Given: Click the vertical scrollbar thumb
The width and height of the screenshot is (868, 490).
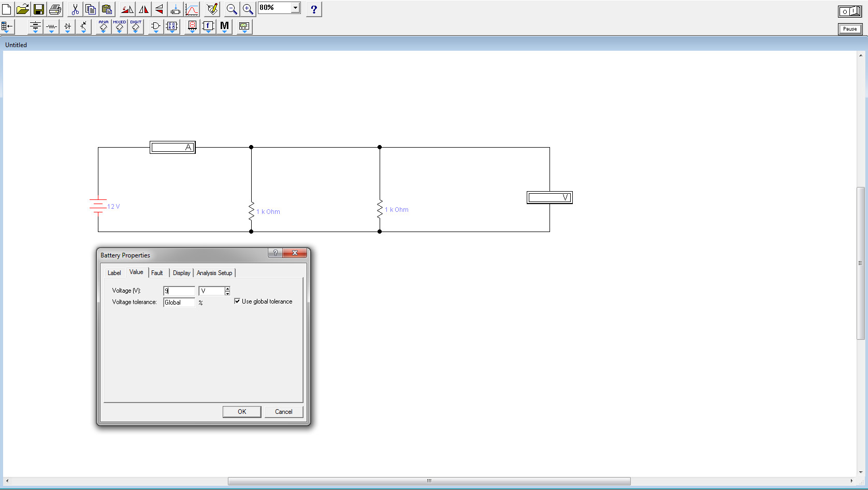Looking at the screenshot, I should point(860,263).
